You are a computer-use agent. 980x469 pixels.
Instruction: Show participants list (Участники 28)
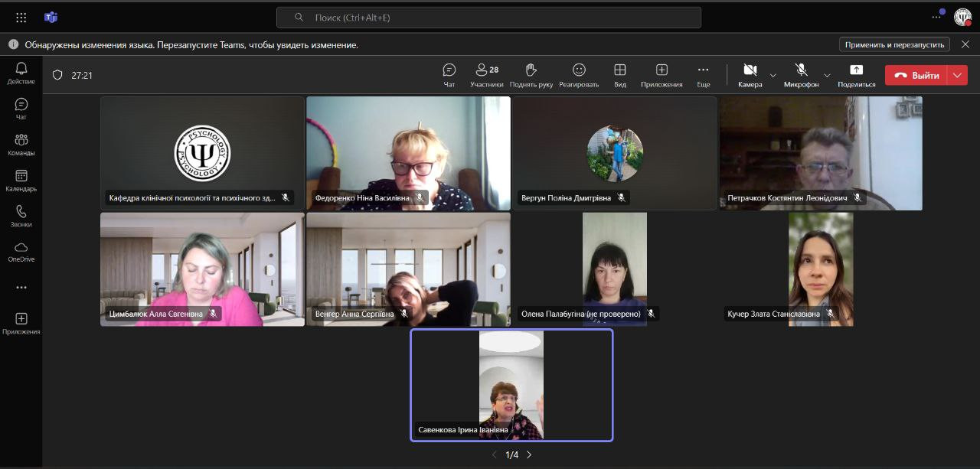click(x=487, y=75)
